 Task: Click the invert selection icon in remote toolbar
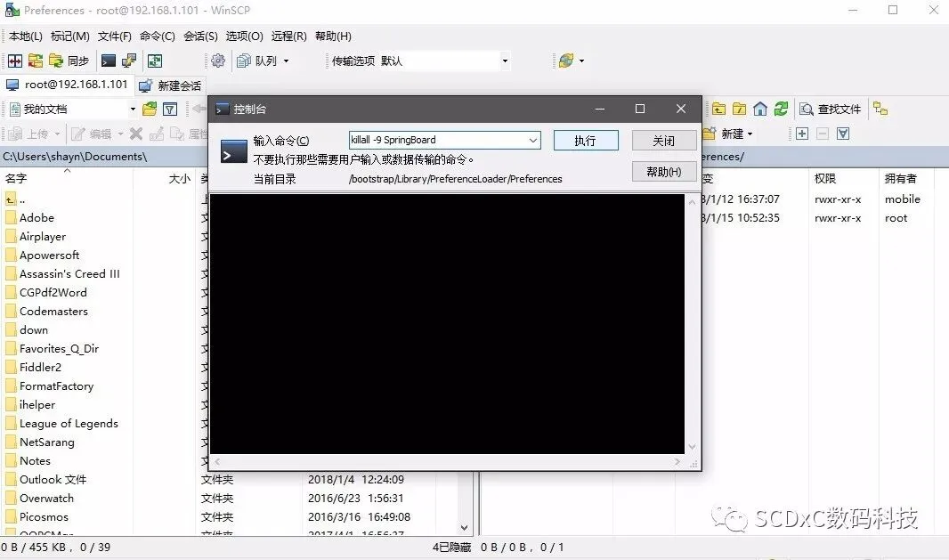[843, 134]
